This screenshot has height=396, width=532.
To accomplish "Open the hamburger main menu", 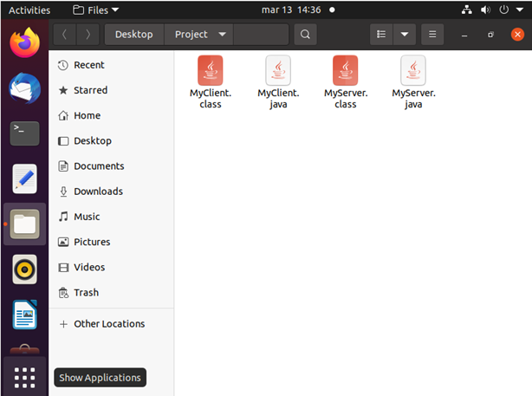I will [x=431, y=35].
